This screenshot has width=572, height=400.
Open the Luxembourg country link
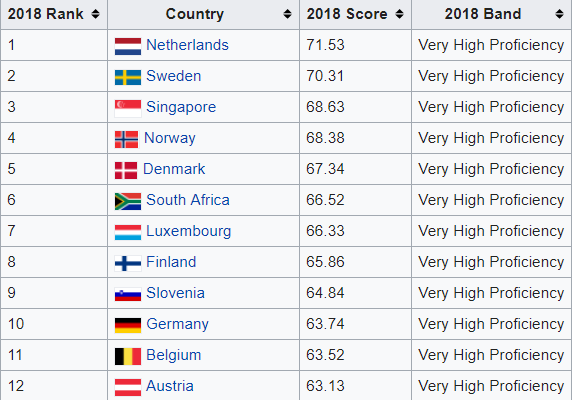coord(189,231)
